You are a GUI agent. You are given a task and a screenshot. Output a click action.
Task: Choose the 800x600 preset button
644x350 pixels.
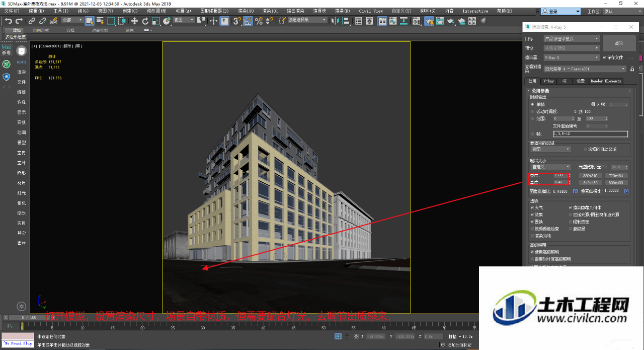[616, 183]
